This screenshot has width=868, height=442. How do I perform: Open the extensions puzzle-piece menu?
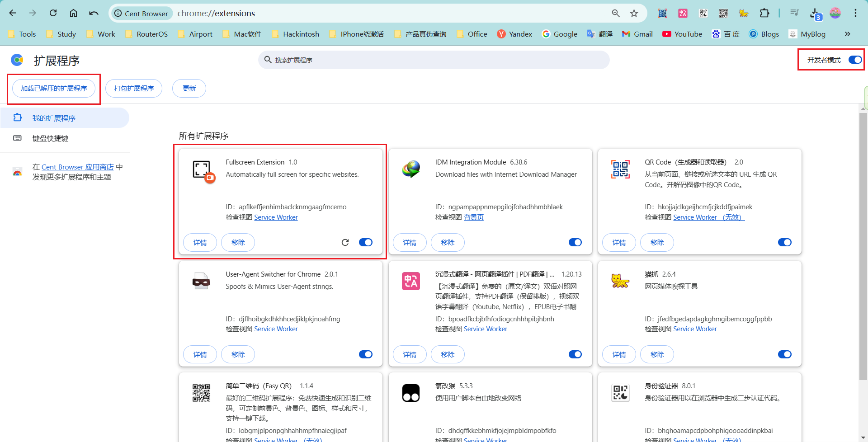pos(764,13)
